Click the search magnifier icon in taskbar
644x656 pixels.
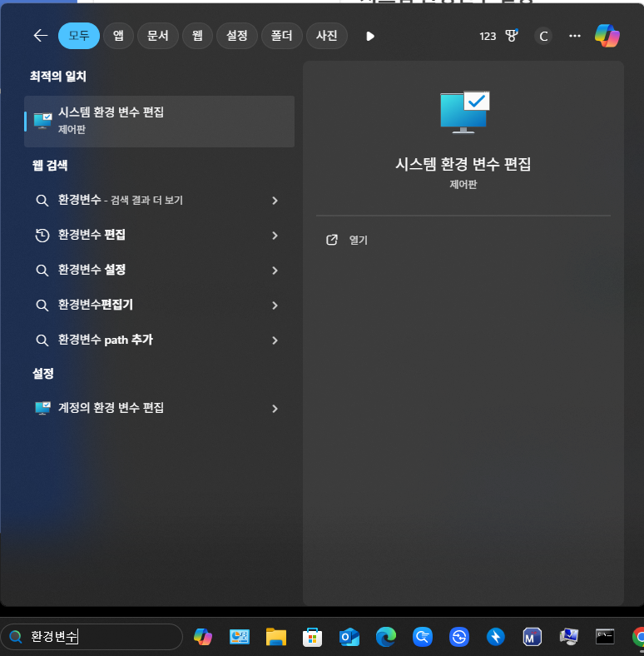(x=16, y=636)
